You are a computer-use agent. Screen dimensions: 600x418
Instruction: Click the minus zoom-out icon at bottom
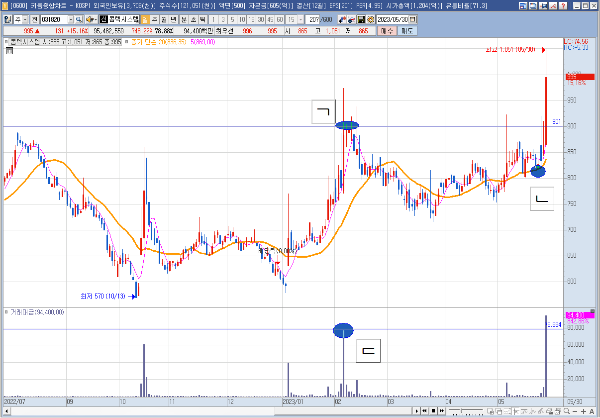[x=575, y=411]
